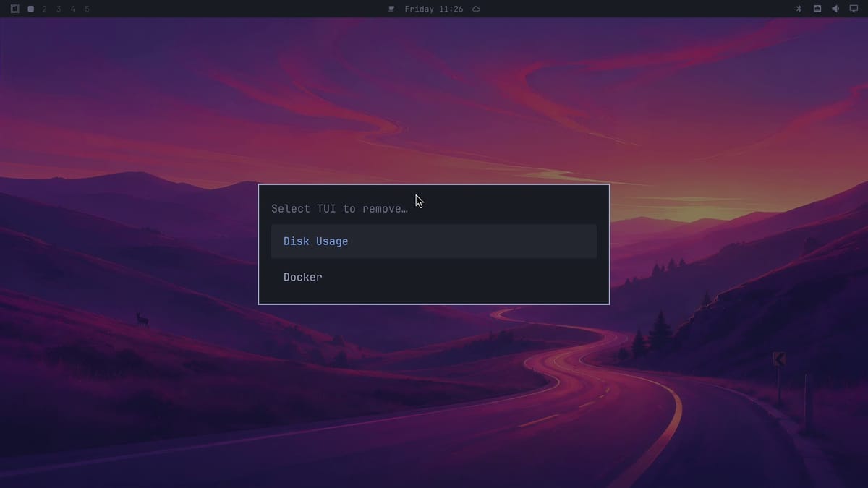The height and width of the screenshot is (488, 868).
Task: Click the coffee cup icon beside the clock
Action: pos(391,9)
